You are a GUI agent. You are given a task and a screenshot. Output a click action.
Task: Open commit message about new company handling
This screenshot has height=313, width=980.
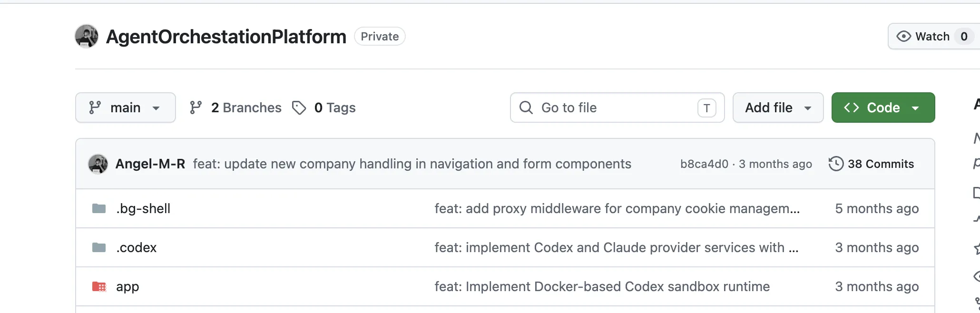tap(412, 164)
